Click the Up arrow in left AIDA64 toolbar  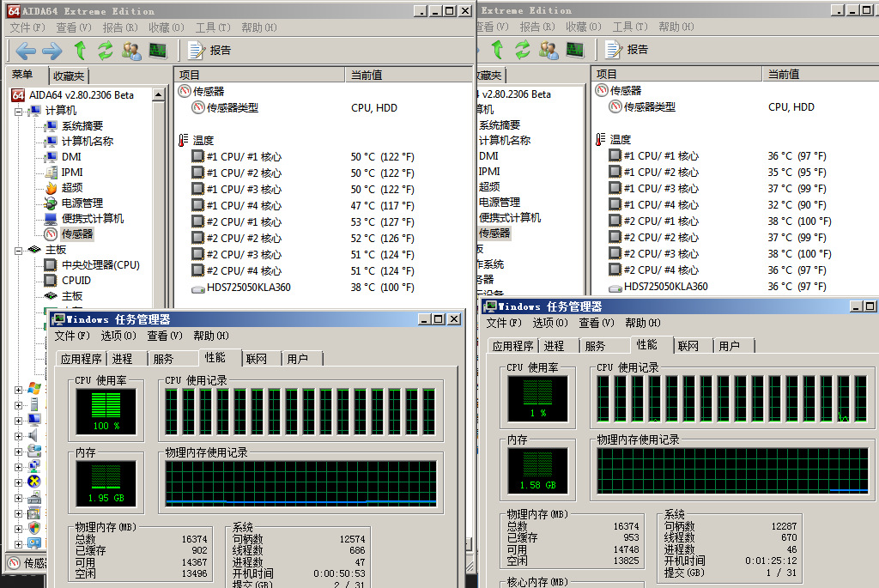pos(80,51)
